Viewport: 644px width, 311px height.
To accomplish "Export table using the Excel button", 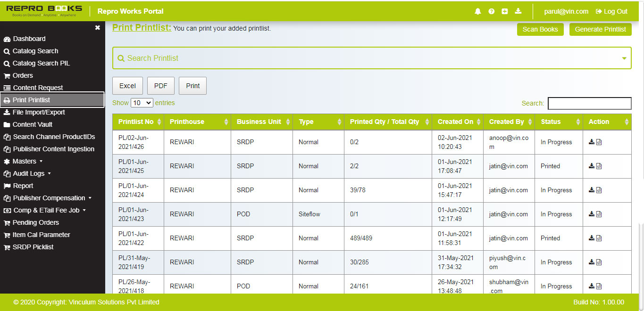I will click(x=127, y=85).
